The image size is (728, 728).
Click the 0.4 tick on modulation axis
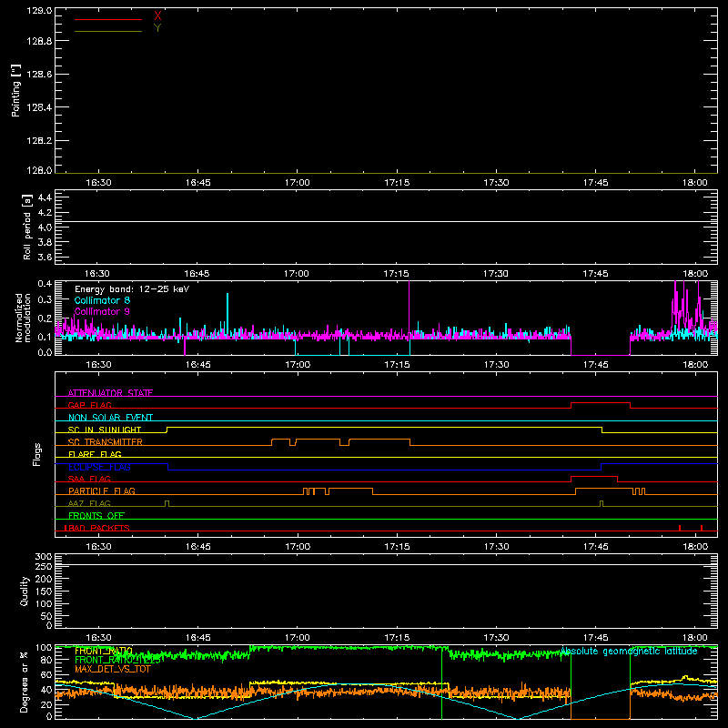(x=45, y=284)
